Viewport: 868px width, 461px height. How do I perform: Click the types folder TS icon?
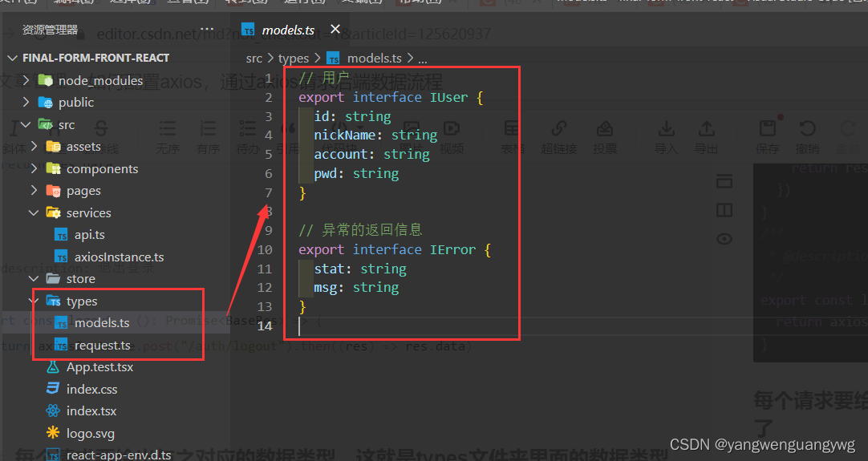click(x=53, y=301)
